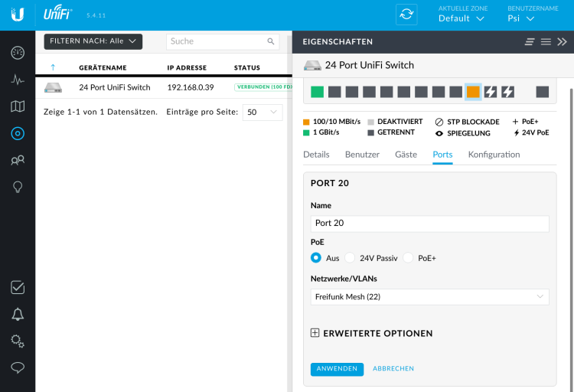Select the PoE+ radio button
The image size is (574, 392).
coord(408,257)
